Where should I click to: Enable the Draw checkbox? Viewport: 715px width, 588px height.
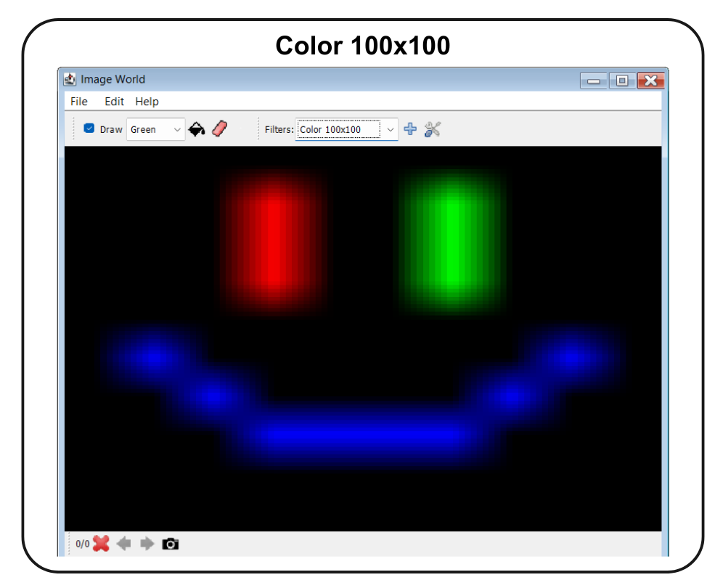coord(89,128)
